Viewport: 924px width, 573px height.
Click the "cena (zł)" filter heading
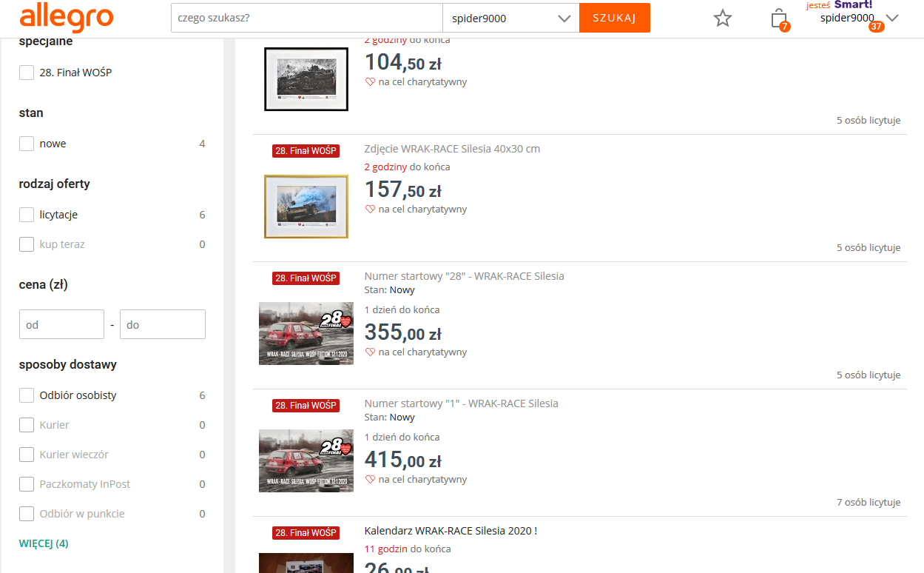(x=44, y=284)
